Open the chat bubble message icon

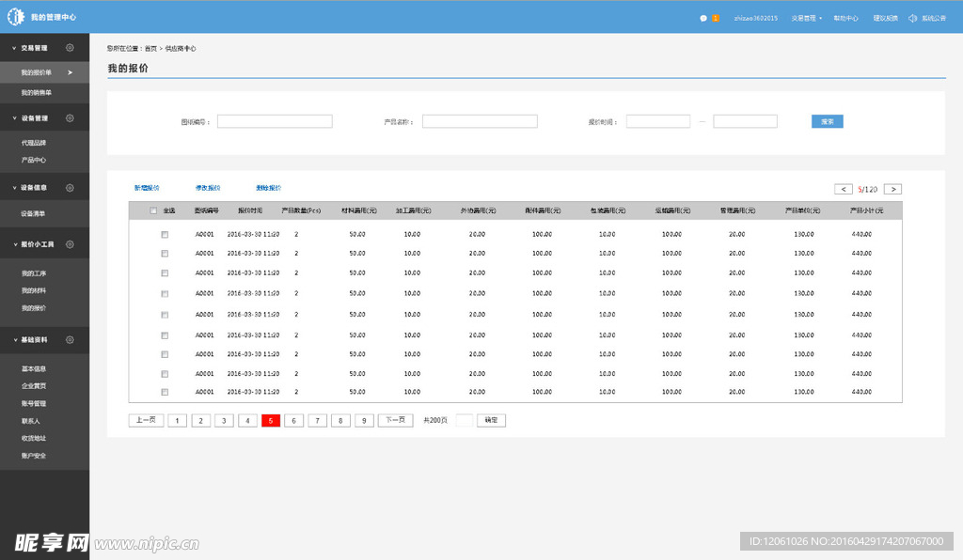point(703,18)
